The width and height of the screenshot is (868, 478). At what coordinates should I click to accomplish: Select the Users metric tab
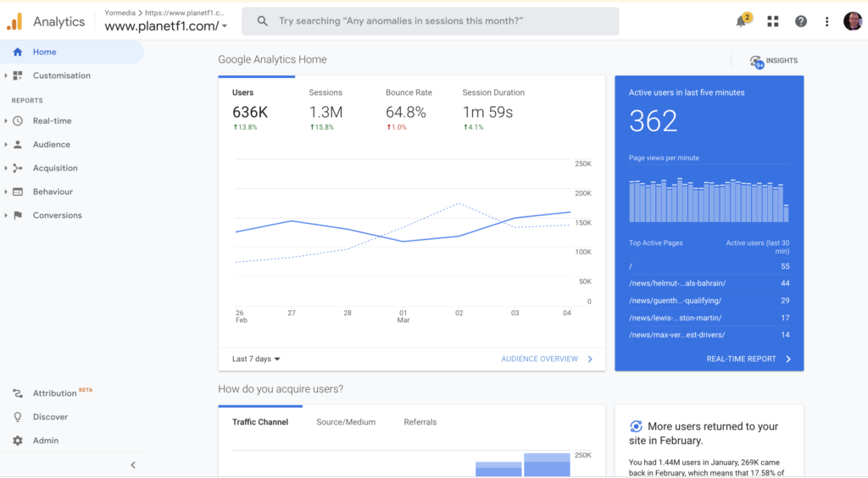point(256,109)
